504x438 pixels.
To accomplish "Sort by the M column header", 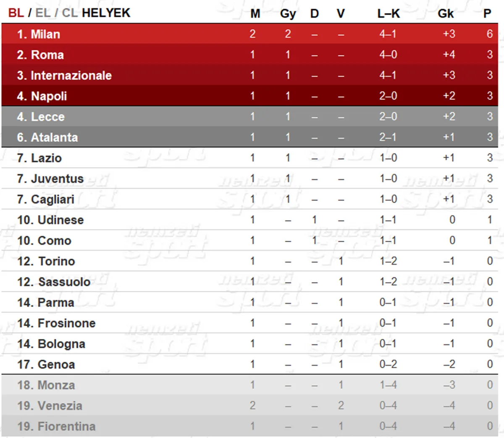I will 255,14.
